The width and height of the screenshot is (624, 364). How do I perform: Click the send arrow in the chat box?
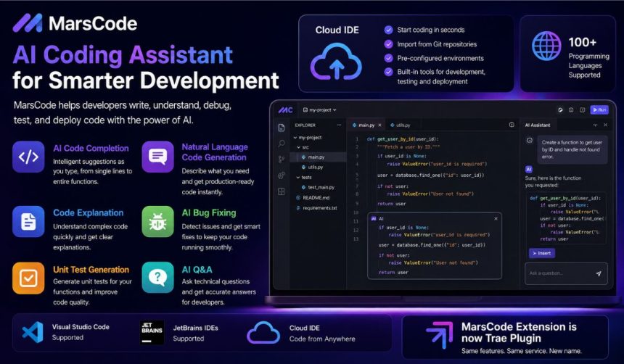(599, 273)
